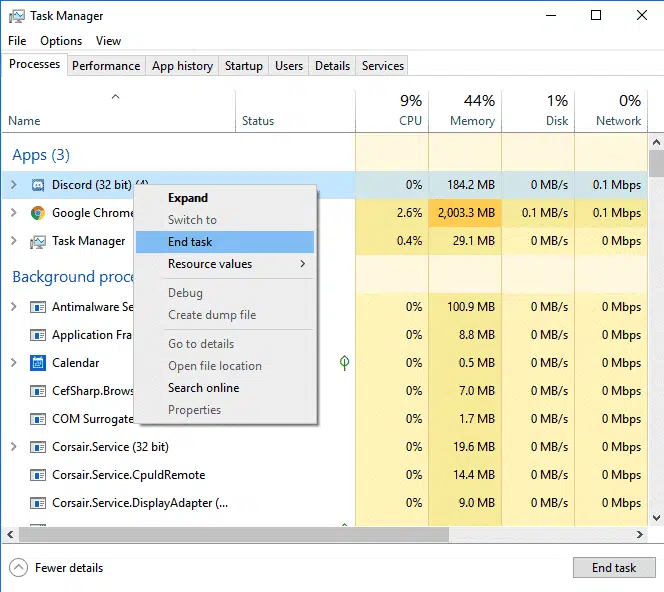
Task: Maximize the Task Manager window
Action: click(596, 16)
